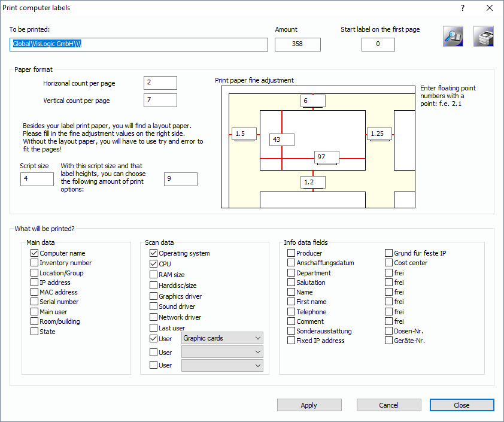Screen dimensions: 504x422
Task: Click the To be printed path field
Action: coord(139,44)
